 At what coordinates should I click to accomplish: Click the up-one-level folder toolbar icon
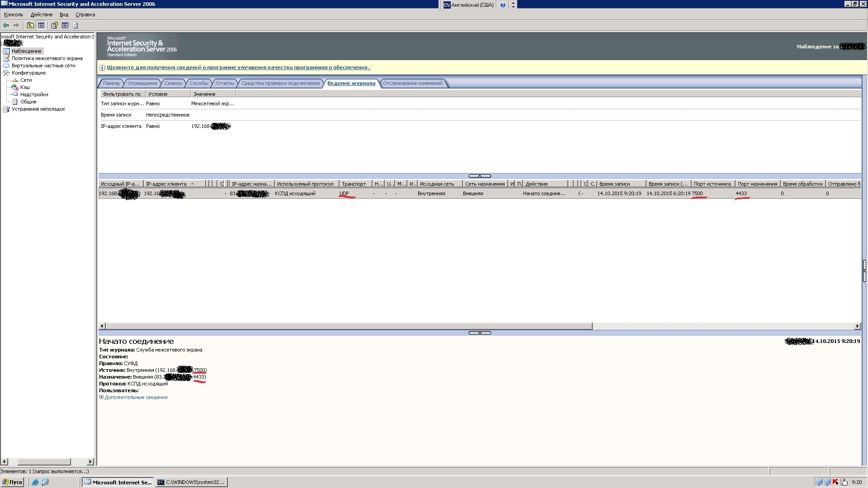(30, 25)
